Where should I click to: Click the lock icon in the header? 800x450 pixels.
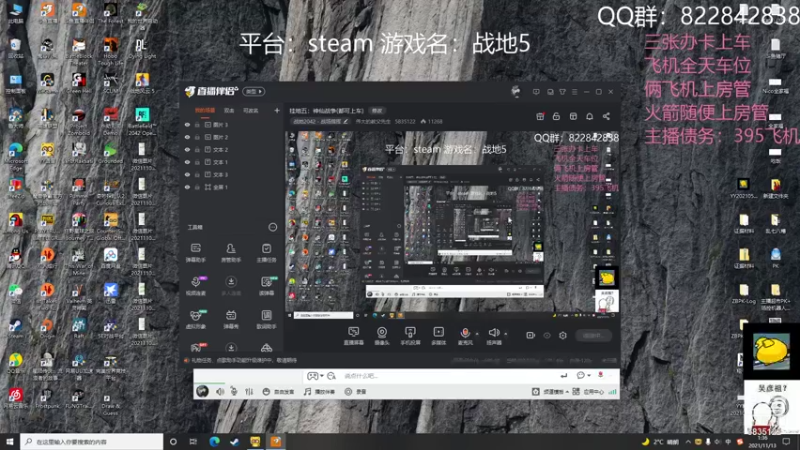point(556,116)
